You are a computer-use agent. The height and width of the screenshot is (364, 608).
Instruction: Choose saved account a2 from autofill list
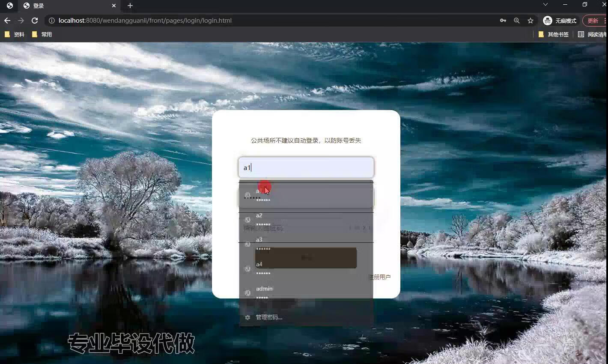click(x=306, y=220)
